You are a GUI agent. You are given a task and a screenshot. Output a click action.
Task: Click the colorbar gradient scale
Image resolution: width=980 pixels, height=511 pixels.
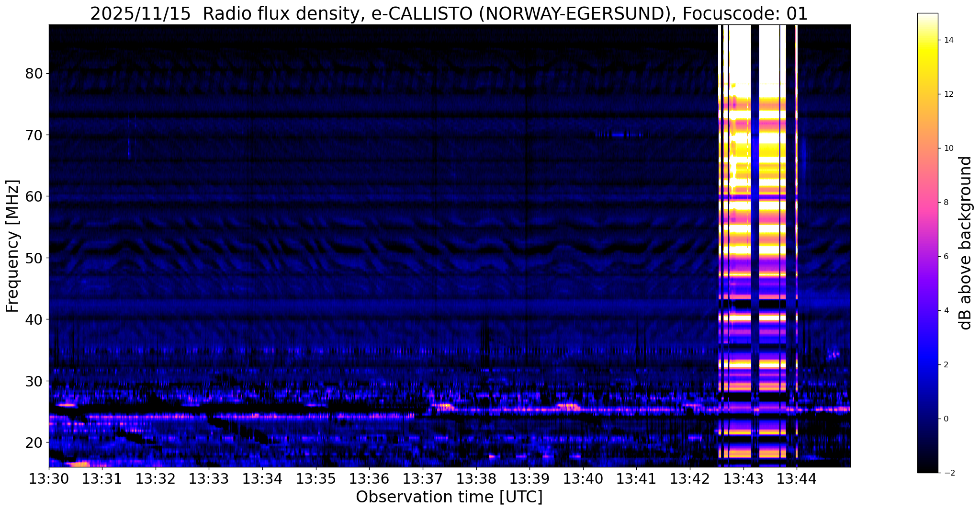(927, 243)
